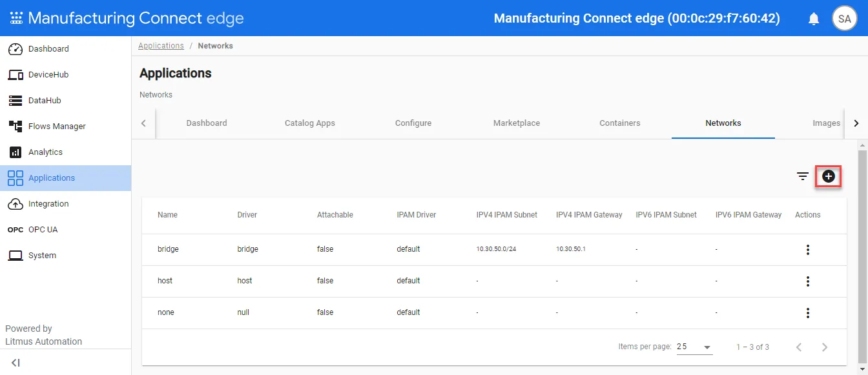Switch to the Images tab

click(826, 123)
